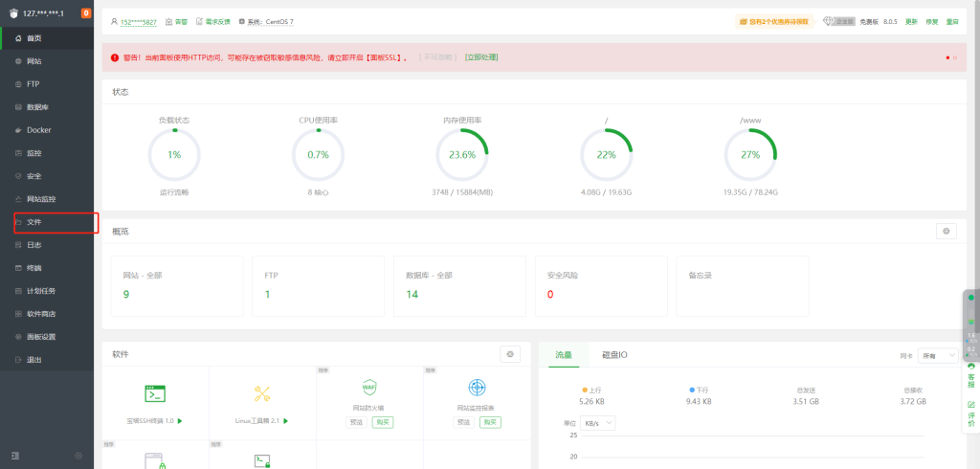The image size is (980, 469).
Task: Open the 软件商店 software store item
Action: [x=47, y=314]
